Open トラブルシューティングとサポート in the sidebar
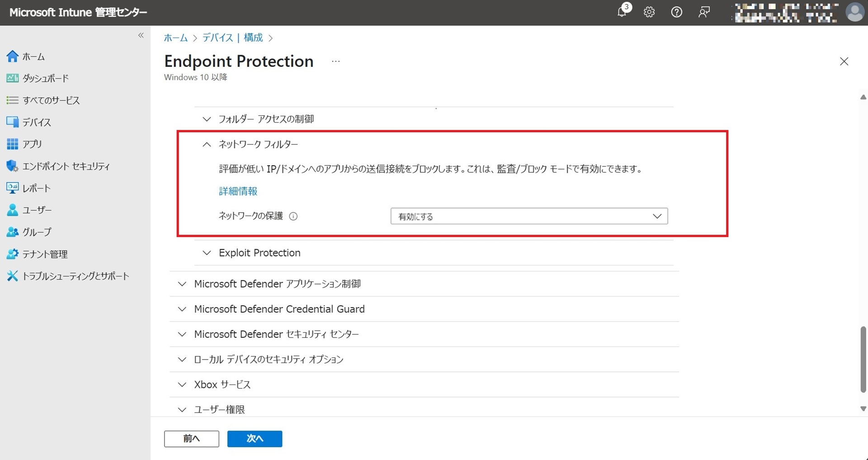The width and height of the screenshot is (868, 460). [76, 276]
